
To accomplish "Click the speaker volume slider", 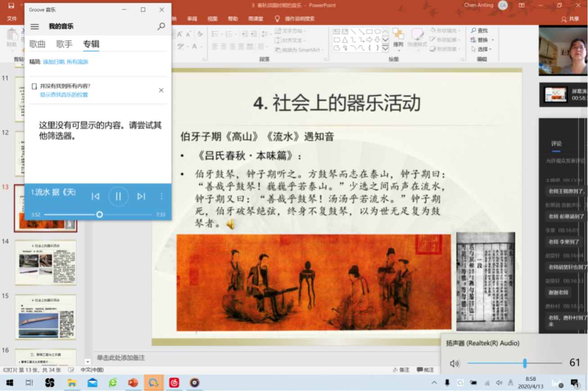I will [x=515, y=363].
